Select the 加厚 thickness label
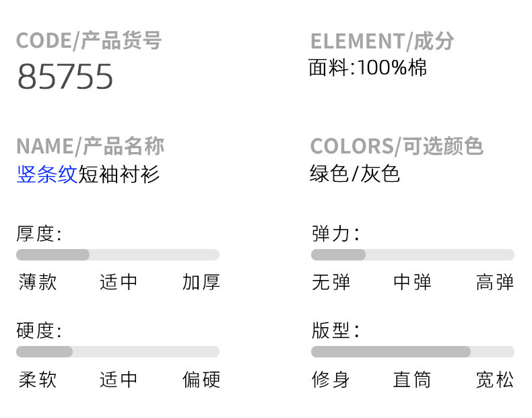 pos(201,282)
